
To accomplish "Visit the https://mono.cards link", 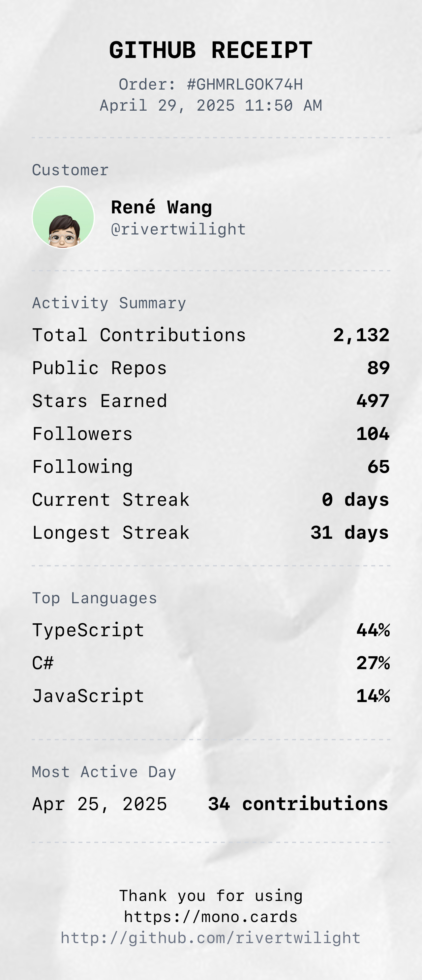I will tap(211, 917).
